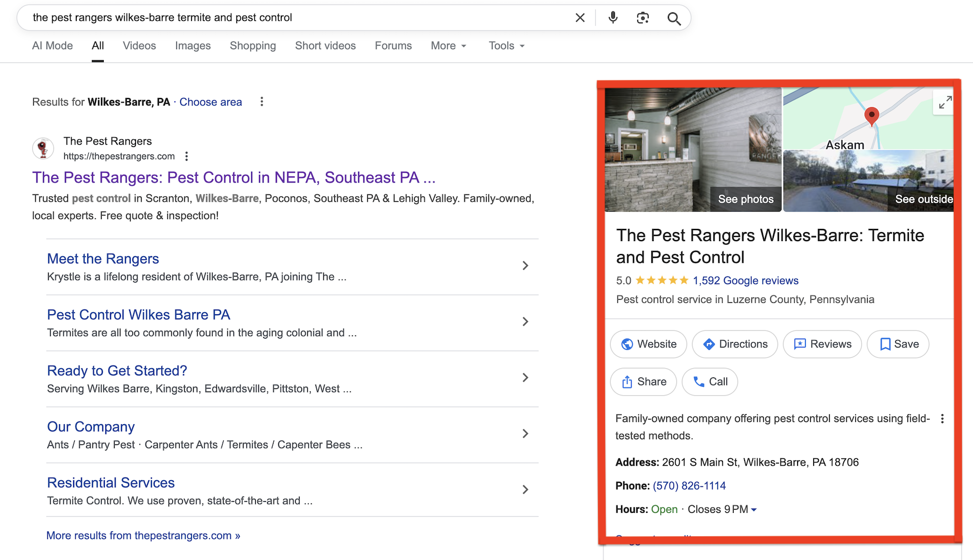Start voice search with the microphone icon

coord(612,17)
